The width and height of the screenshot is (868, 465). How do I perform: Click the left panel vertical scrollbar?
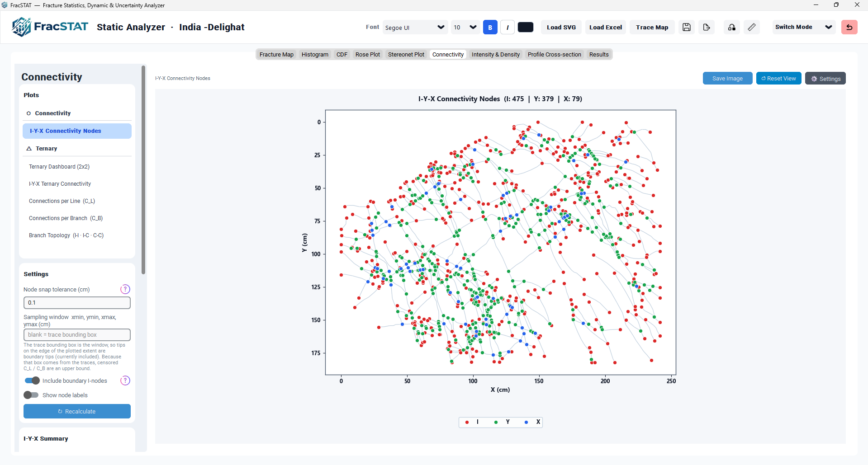pyautogui.click(x=143, y=170)
